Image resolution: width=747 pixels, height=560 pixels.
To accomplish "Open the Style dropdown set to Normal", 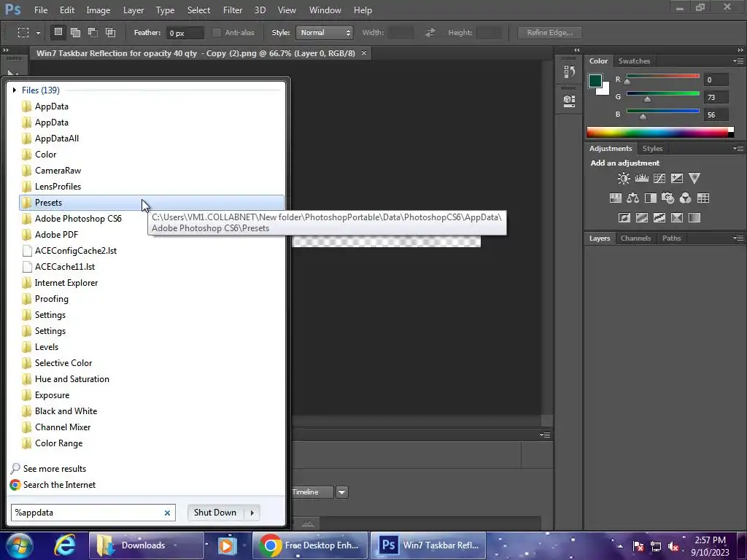I will pos(325,32).
